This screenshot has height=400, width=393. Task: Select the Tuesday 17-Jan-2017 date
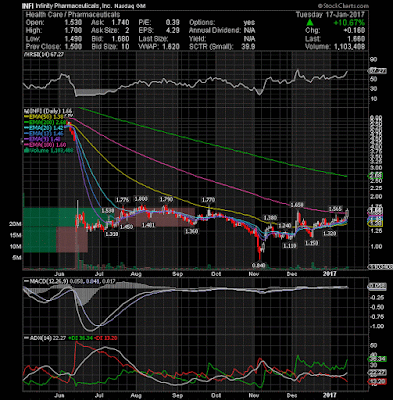[x=330, y=14]
